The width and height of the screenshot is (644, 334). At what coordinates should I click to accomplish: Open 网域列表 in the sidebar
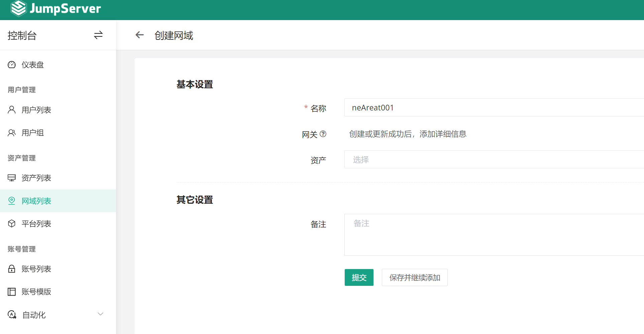(36, 201)
